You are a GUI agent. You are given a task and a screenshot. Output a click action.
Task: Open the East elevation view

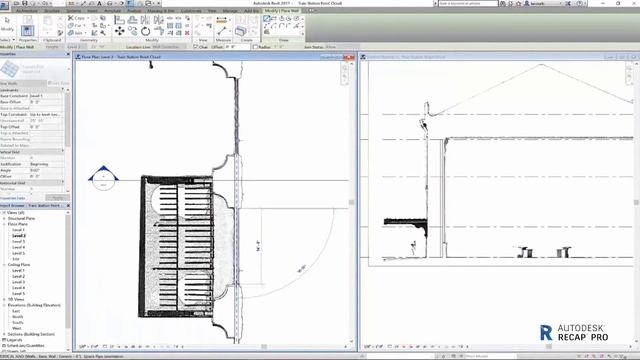pyautogui.click(x=16, y=311)
